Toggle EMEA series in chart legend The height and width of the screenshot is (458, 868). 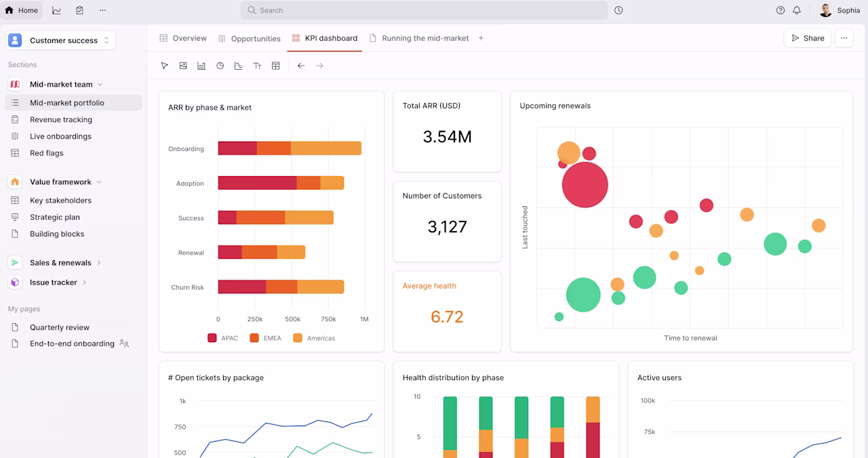pos(266,338)
